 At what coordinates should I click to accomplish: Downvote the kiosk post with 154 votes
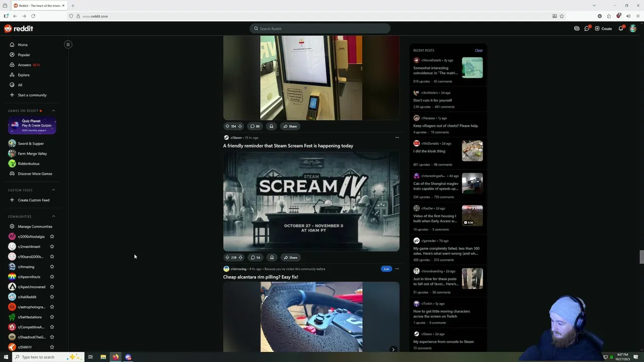[240, 126]
